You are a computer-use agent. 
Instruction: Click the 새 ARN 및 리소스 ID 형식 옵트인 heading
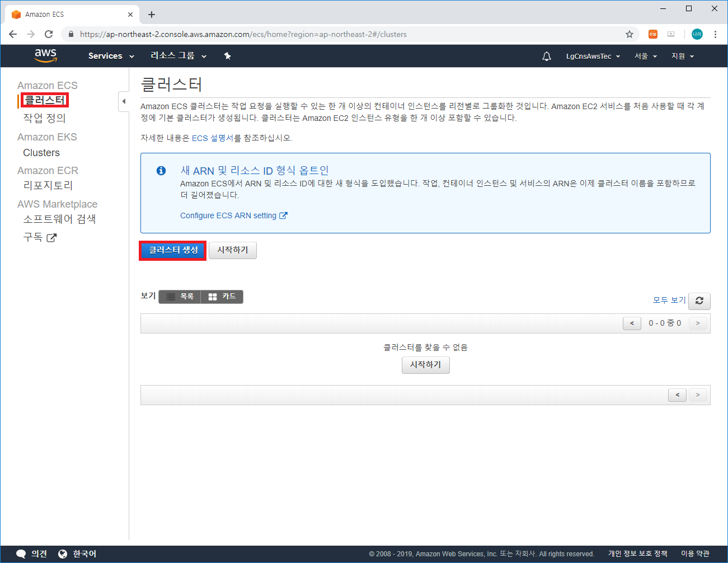click(255, 171)
